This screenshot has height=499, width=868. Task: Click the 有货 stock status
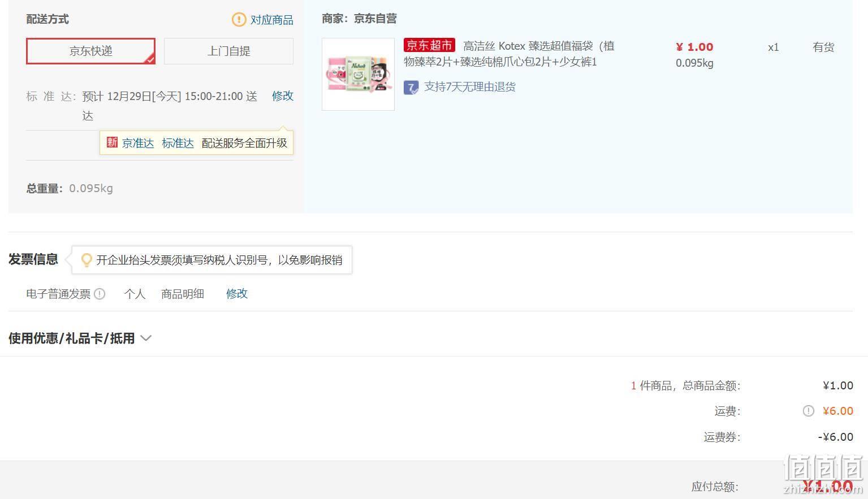click(x=823, y=47)
